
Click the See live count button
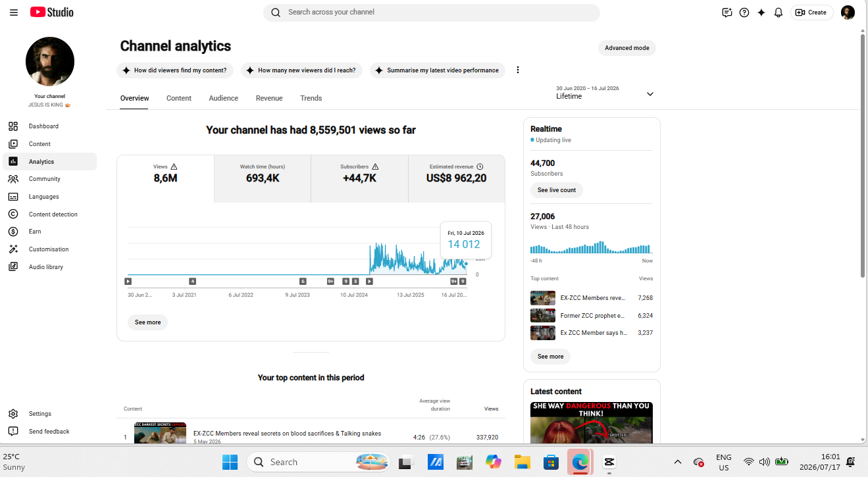click(557, 190)
